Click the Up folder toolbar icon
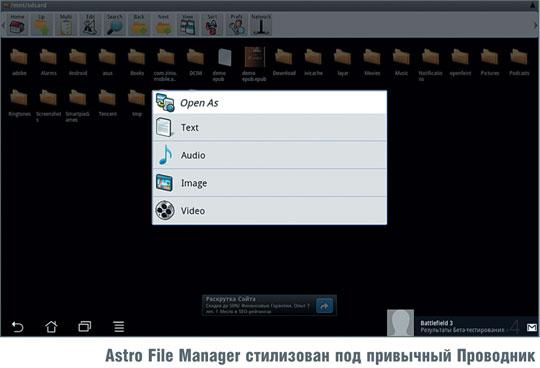This screenshot has width=540, height=368. (42, 24)
